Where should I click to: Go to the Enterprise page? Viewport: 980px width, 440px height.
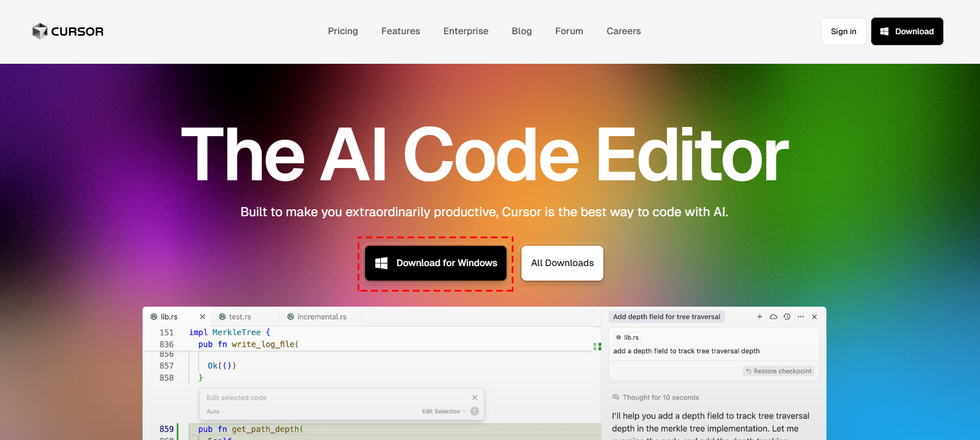[466, 31]
